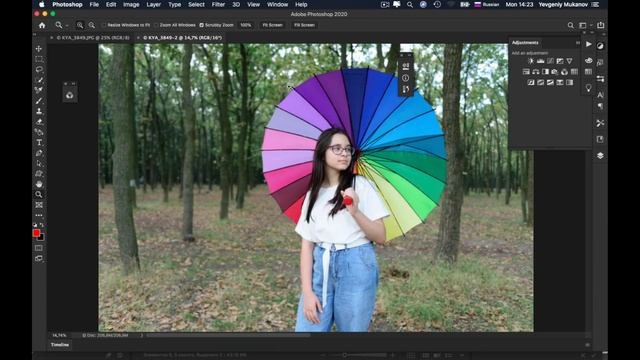Screen dimensions: 640x360
Task: Click the Share icon at top right
Action: 600,25
